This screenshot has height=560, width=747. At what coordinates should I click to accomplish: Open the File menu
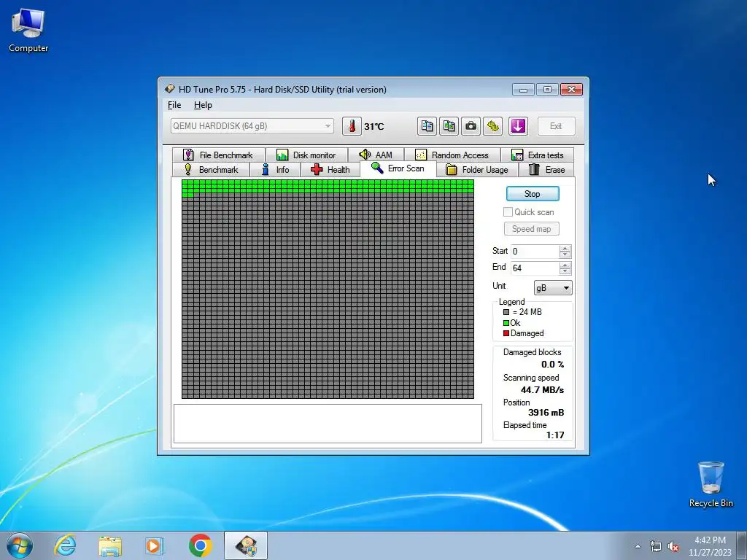[x=174, y=105]
